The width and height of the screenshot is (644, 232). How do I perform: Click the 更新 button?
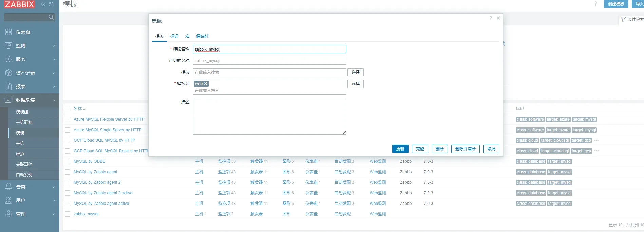[400, 149]
